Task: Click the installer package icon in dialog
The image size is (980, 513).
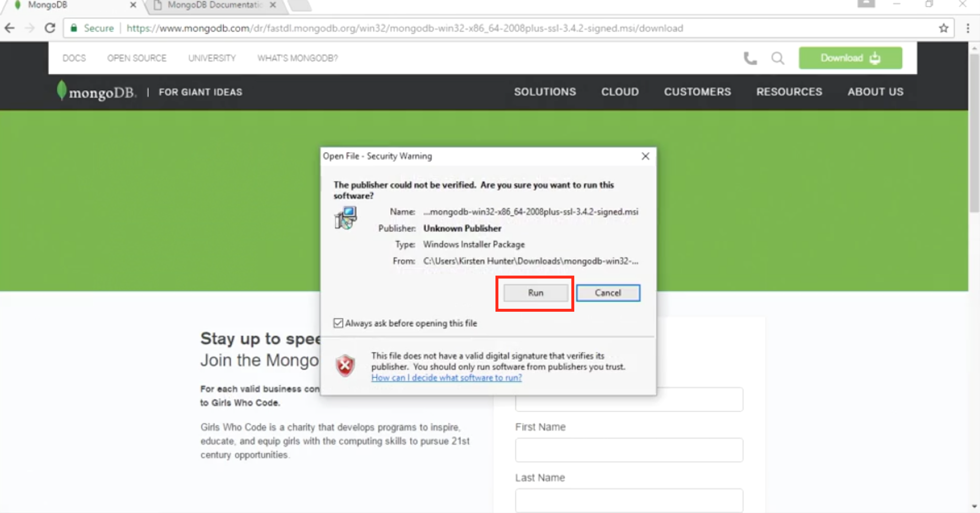Action: [346, 217]
